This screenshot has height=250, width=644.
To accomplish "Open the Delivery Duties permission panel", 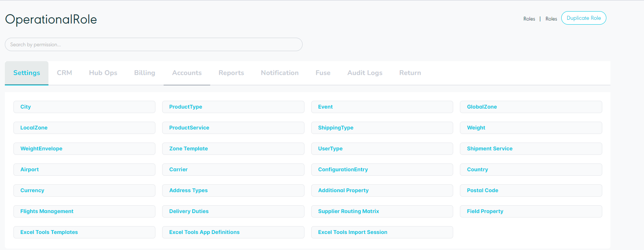I will pos(233,211).
